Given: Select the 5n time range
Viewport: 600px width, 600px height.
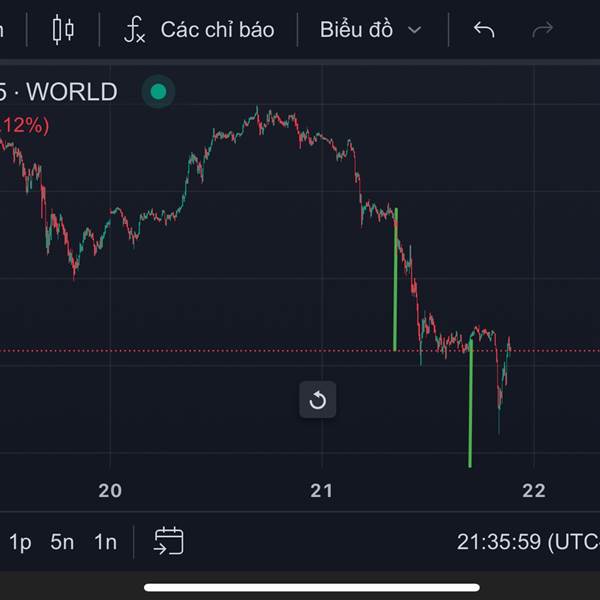Looking at the screenshot, I should click(x=62, y=542).
